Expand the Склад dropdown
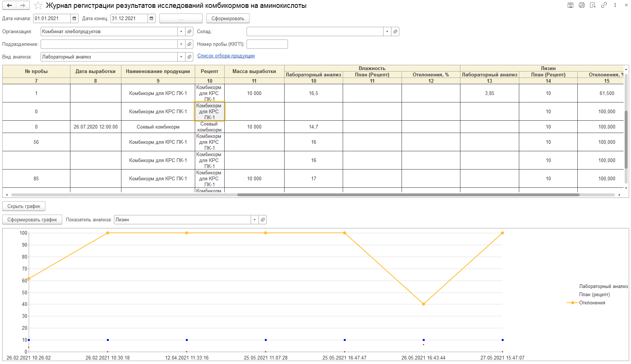 click(387, 32)
